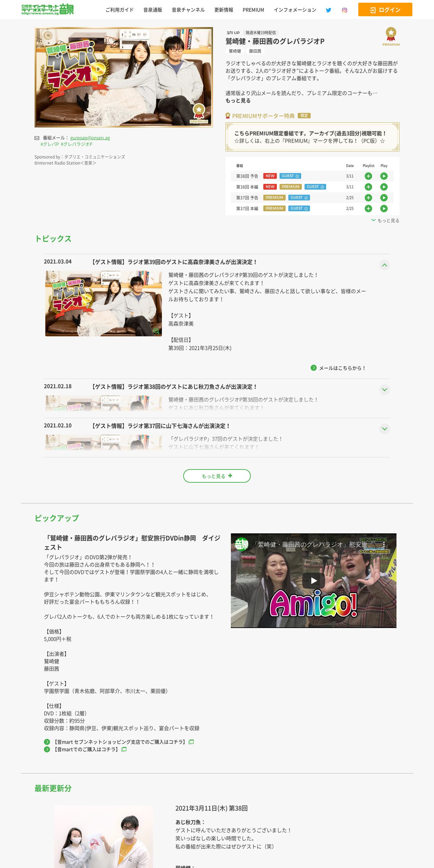
Task: Play episode 第37回 本編
Action: pyautogui.click(x=384, y=209)
